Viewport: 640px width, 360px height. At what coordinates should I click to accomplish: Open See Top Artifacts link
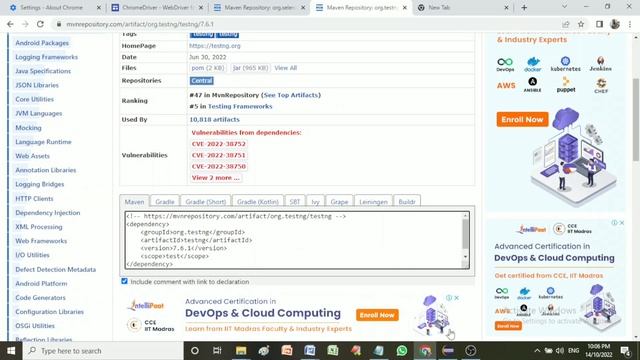pyautogui.click(x=291, y=95)
